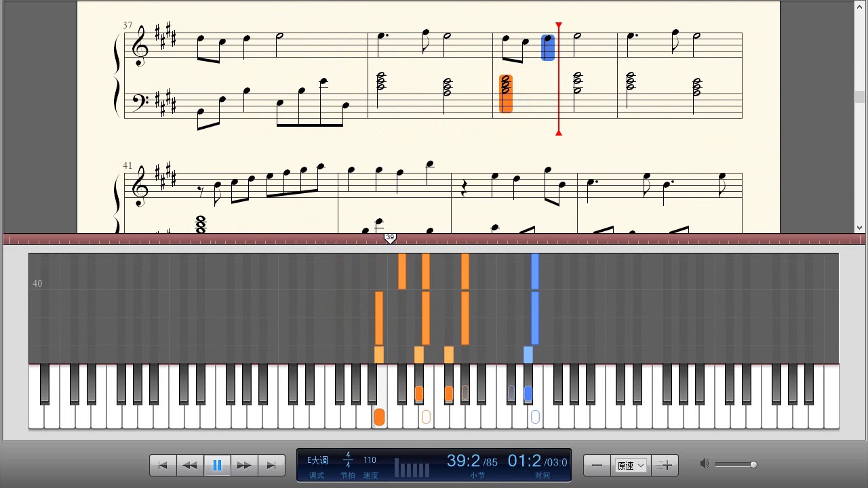
Task: Increase tempo with the plus button
Action: pyautogui.click(x=665, y=465)
